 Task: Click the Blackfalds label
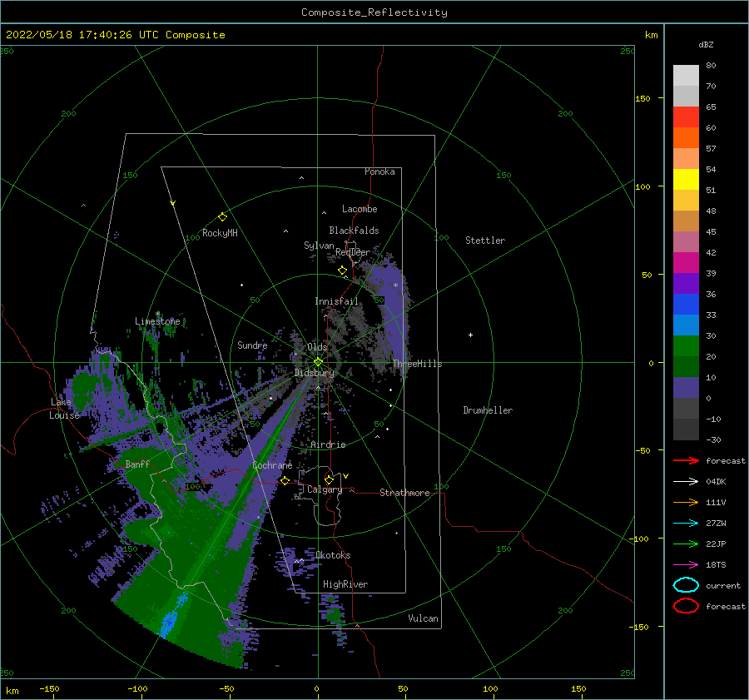tap(354, 231)
